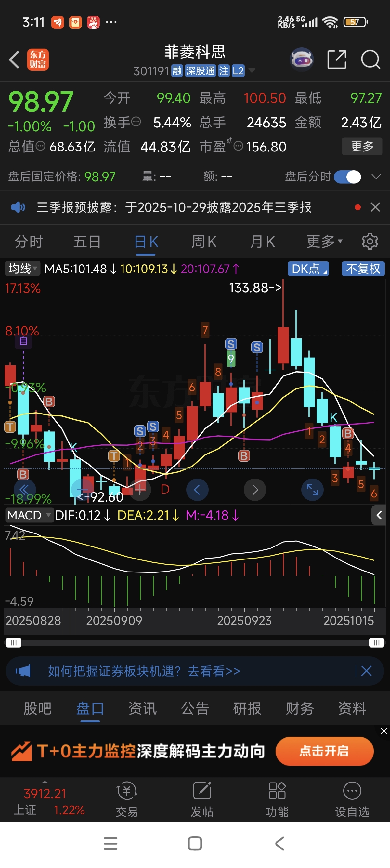Tap the 换手 info icon
The width and height of the screenshot is (390, 868).
136,122
